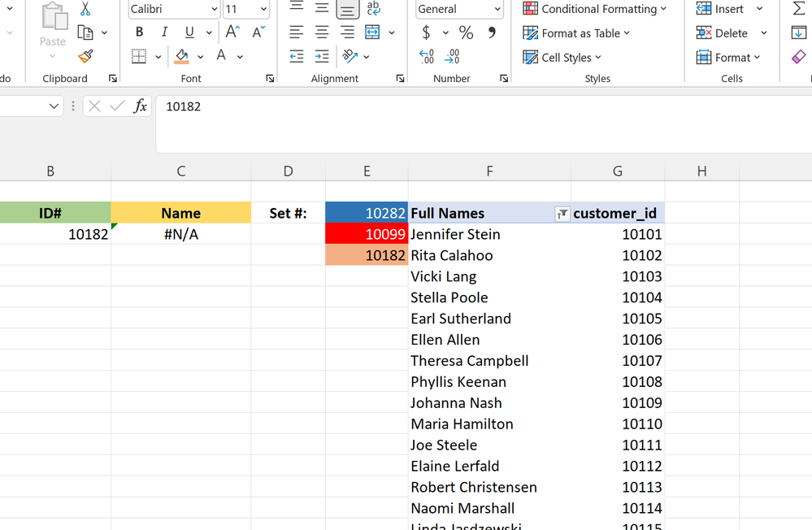Select the Rita Calahoo cell

489,255
